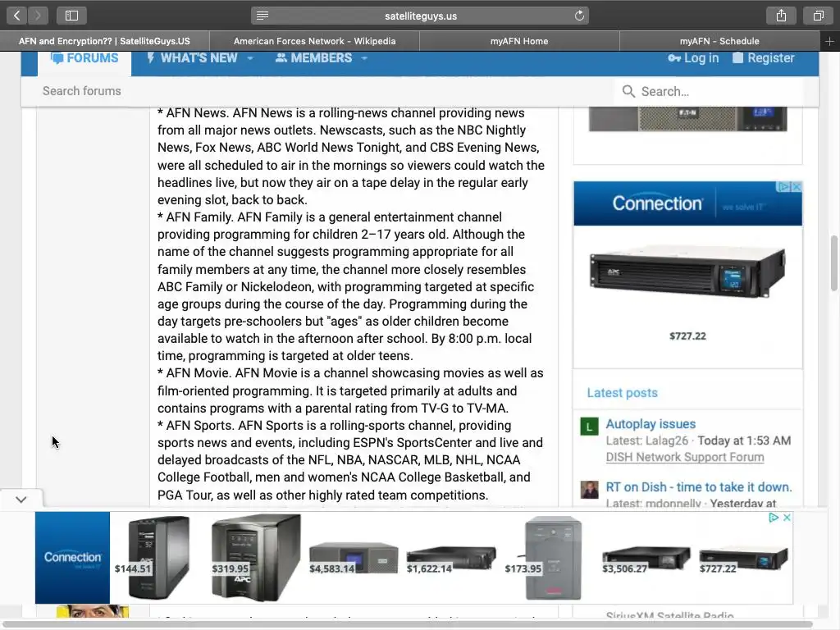Screen dimensions: 840x630
Task: Click the magnifier icon in Search box
Action: point(628,92)
